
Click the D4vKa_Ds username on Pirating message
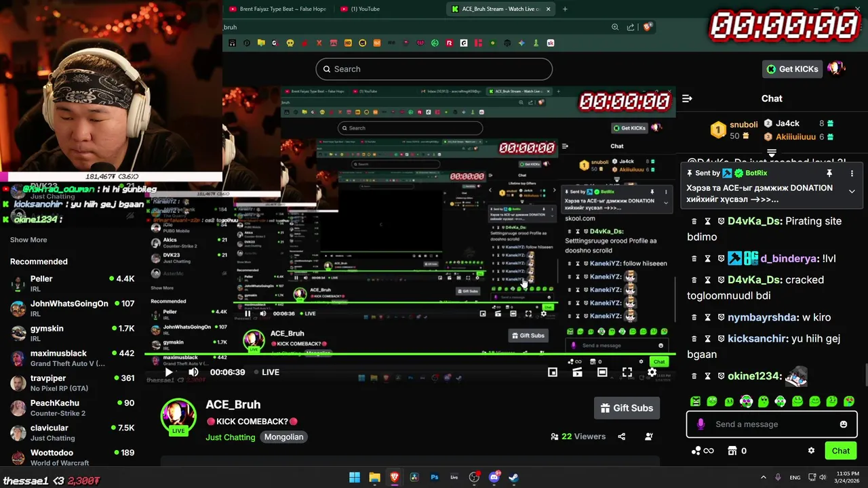coord(753,221)
